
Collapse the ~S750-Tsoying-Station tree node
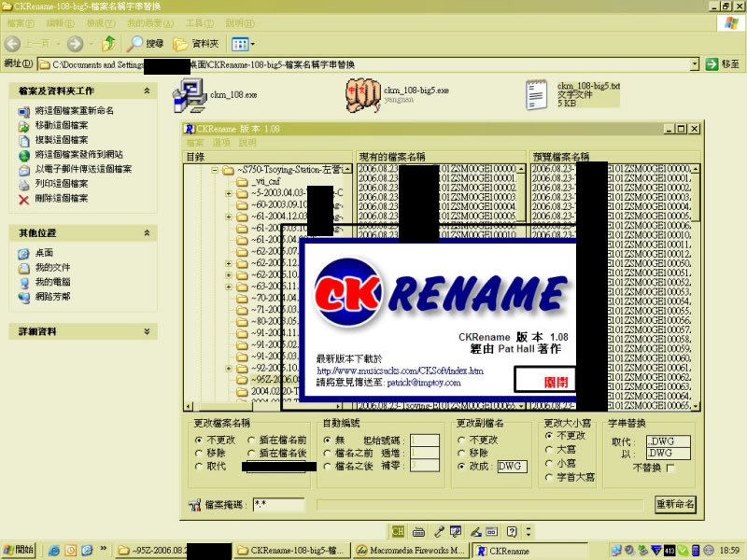(216, 170)
